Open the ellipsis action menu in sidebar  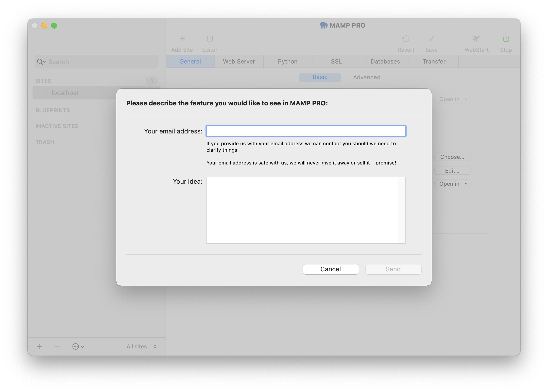pyautogui.click(x=78, y=346)
